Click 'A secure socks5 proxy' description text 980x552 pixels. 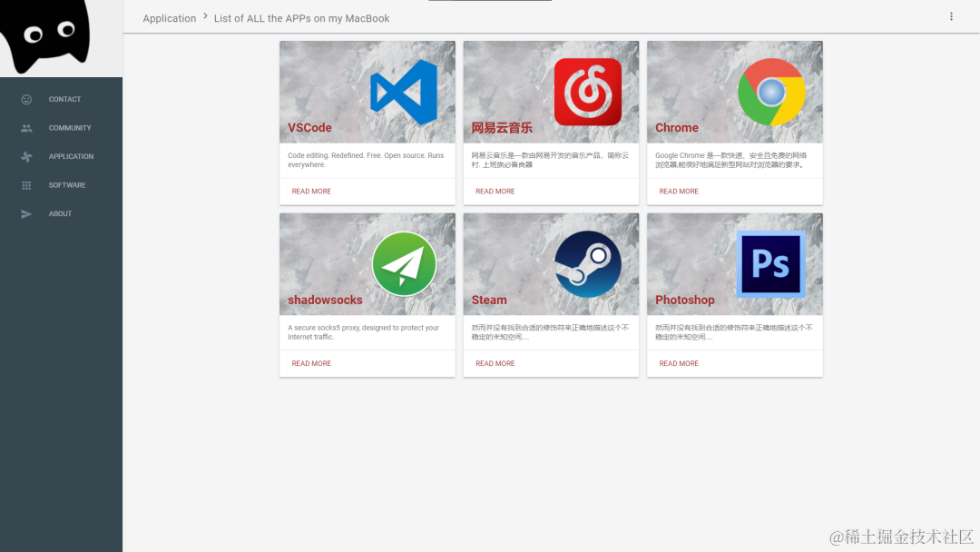point(363,332)
